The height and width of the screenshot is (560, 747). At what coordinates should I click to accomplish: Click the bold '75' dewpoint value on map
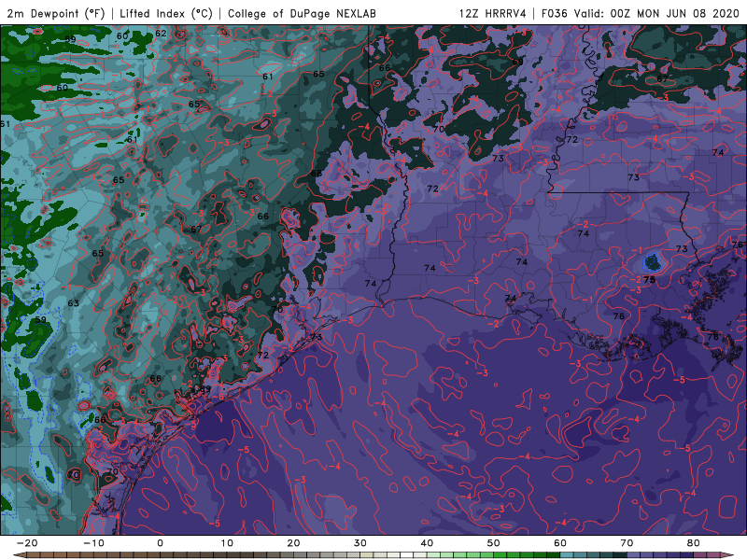[649, 280]
